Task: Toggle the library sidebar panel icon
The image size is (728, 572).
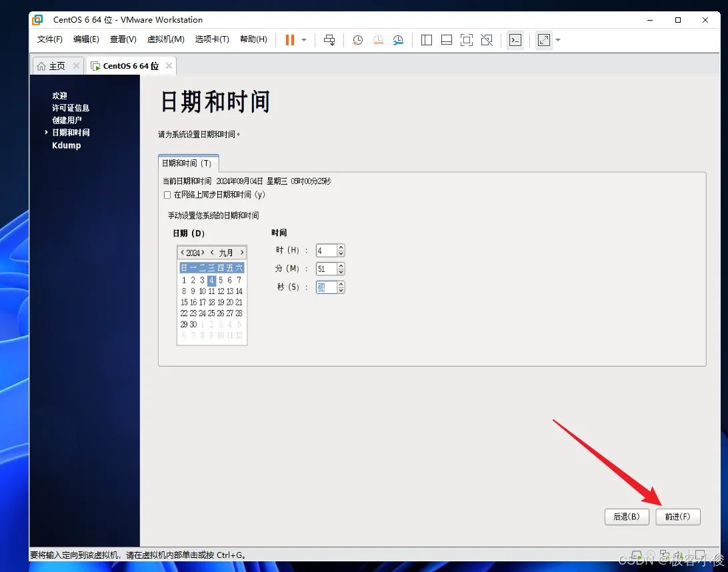Action: (x=426, y=40)
